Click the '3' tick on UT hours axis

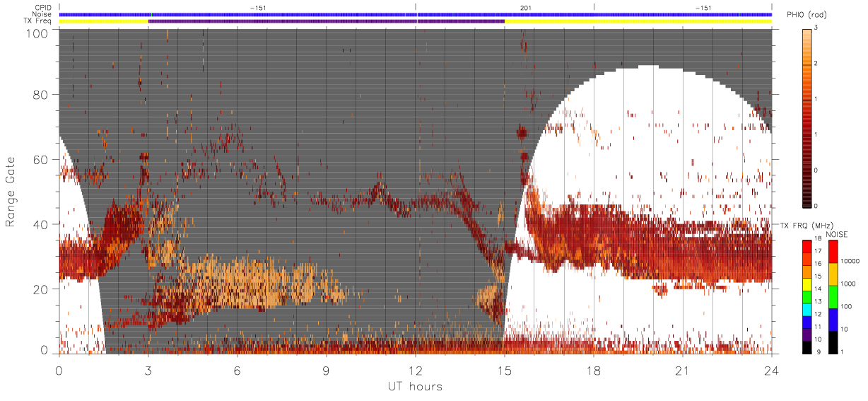point(148,370)
